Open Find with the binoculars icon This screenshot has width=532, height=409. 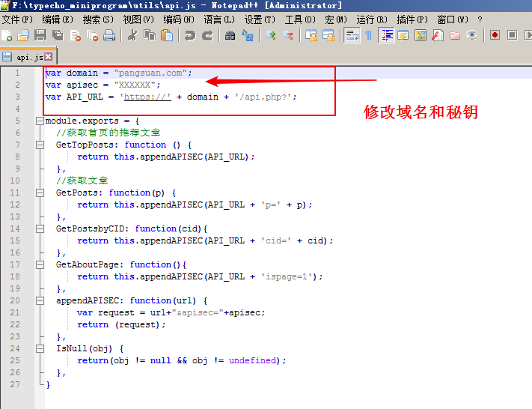click(x=230, y=35)
